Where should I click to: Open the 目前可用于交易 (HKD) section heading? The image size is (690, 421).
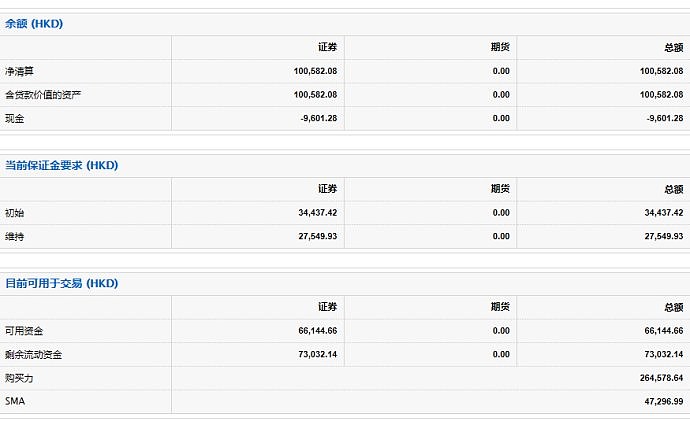62,283
